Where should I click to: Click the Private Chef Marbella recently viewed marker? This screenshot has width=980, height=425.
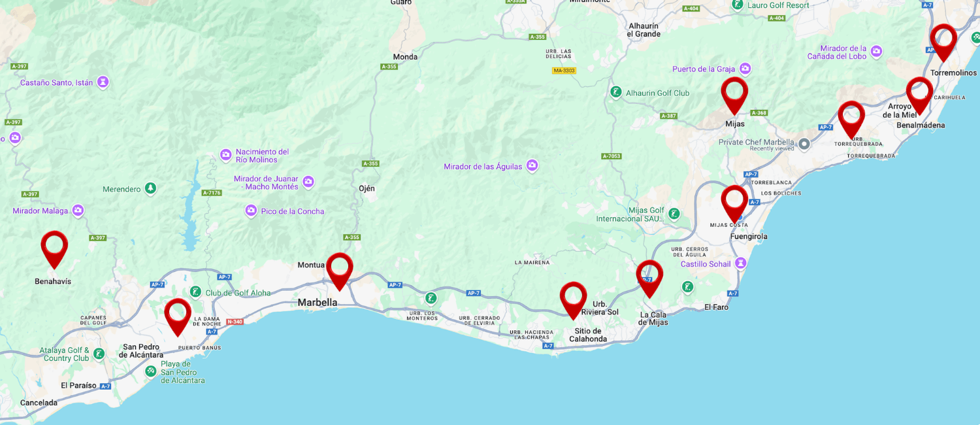(x=804, y=143)
